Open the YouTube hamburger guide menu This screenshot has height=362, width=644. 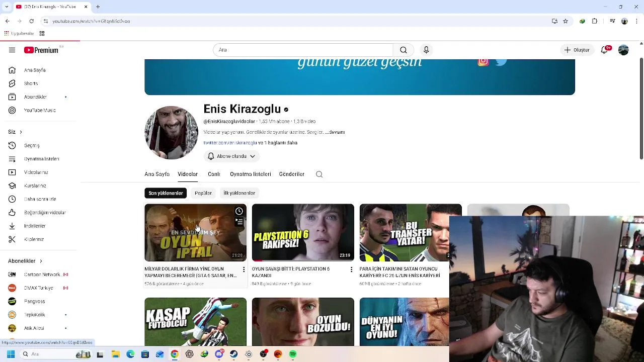point(12,50)
